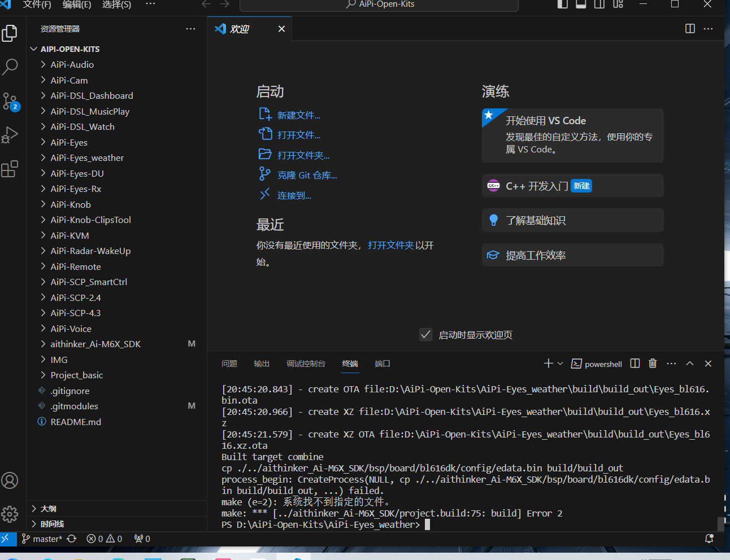
Task: Open editor more actions ellipsis
Action: click(x=708, y=29)
